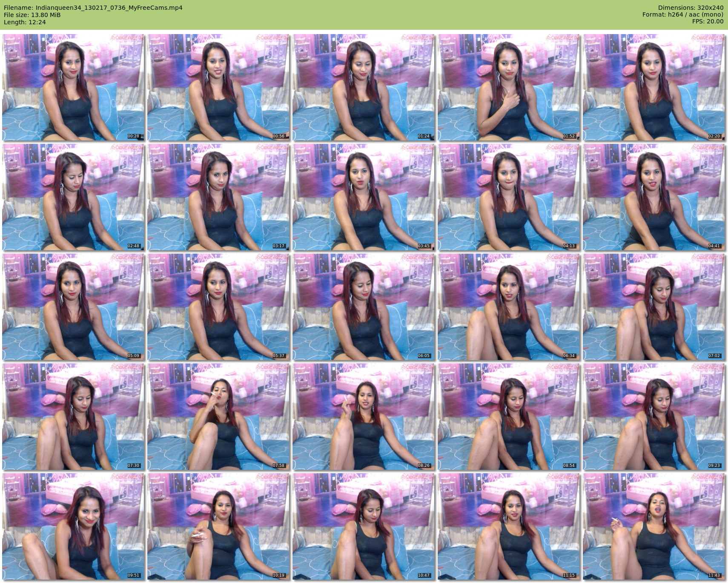Click the thumbnail timestamped 08:26

(364, 417)
